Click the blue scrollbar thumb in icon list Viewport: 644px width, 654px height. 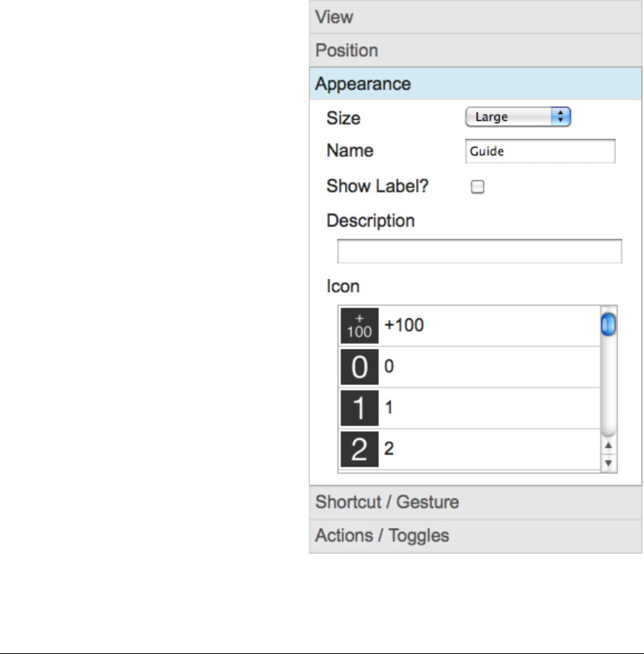(x=608, y=324)
